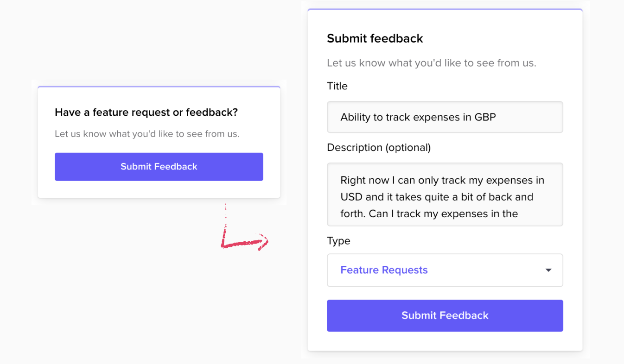Image resolution: width=624 pixels, height=364 pixels.
Task: Open the Type dropdown showing Feature Requests
Action: point(445,270)
